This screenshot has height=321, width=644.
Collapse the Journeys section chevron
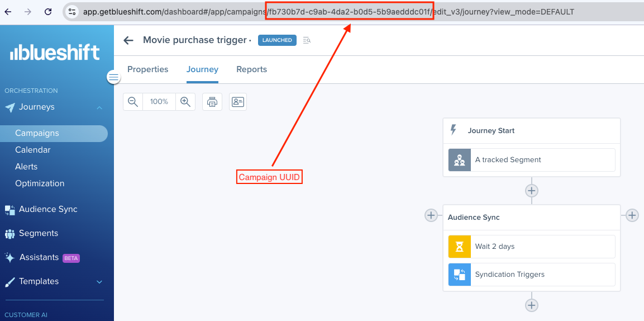[99, 108]
